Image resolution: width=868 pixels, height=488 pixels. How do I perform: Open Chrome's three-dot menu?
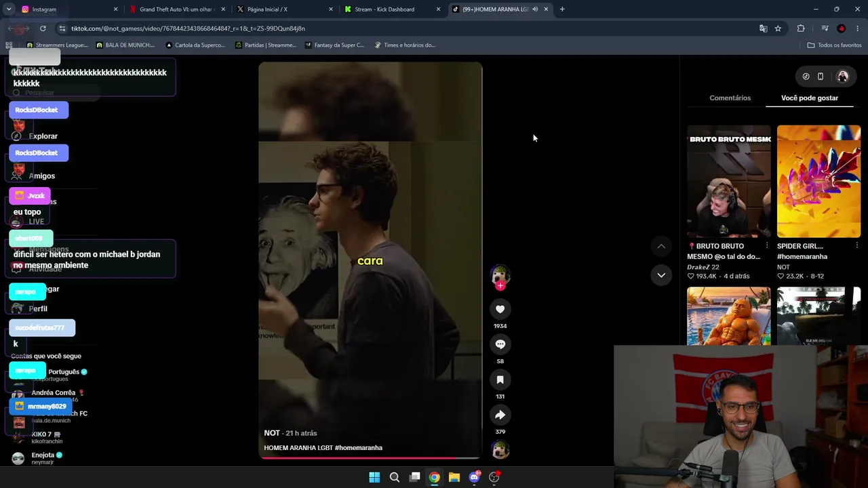click(858, 28)
